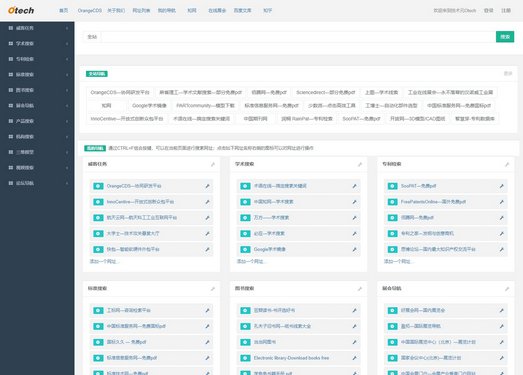The image size is (523, 375).
Task: Expand 机构搜索 sidebar chevron
Action: pos(67,137)
